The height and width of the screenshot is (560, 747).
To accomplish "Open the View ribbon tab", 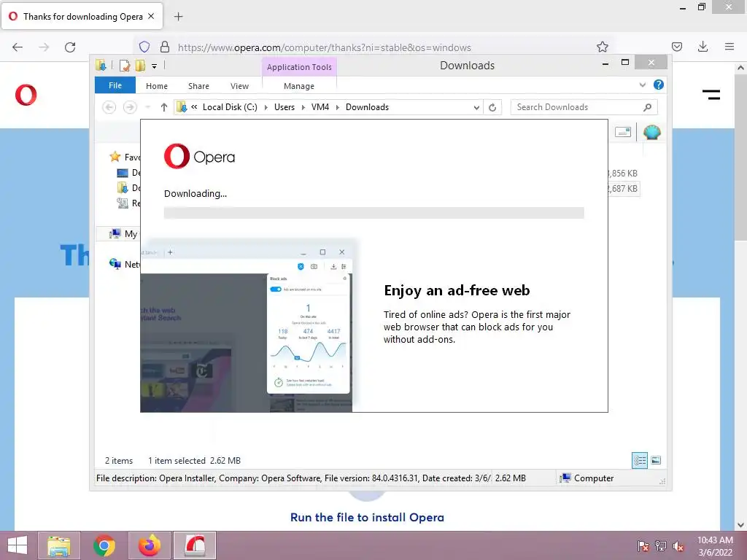I will pyautogui.click(x=239, y=86).
